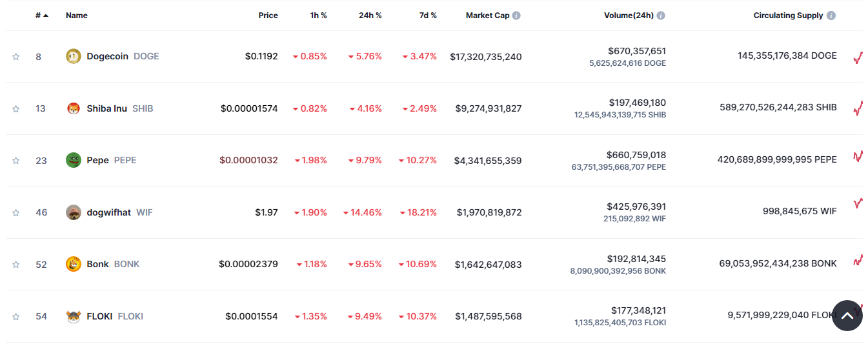Screen dimensions: 868x344
Task: Click dogwifhat market cap $1,970,819,872
Action: 489,212
